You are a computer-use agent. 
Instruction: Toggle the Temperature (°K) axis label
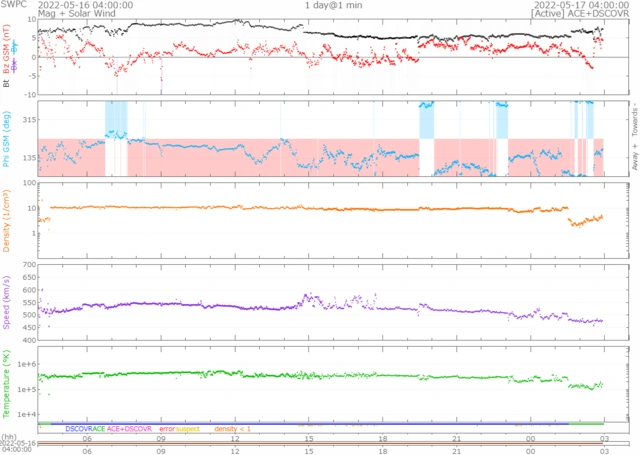pyautogui.click(x=6, y=384)
